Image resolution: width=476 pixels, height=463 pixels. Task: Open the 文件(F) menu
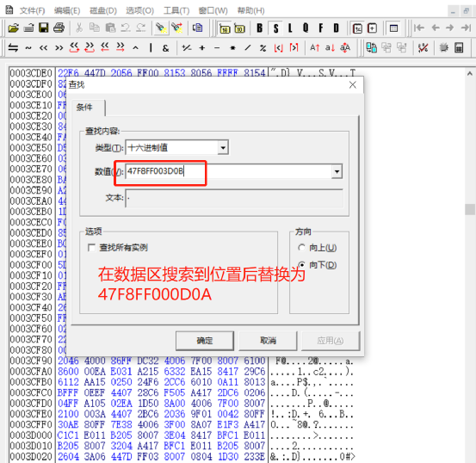(x=32, y=11)
